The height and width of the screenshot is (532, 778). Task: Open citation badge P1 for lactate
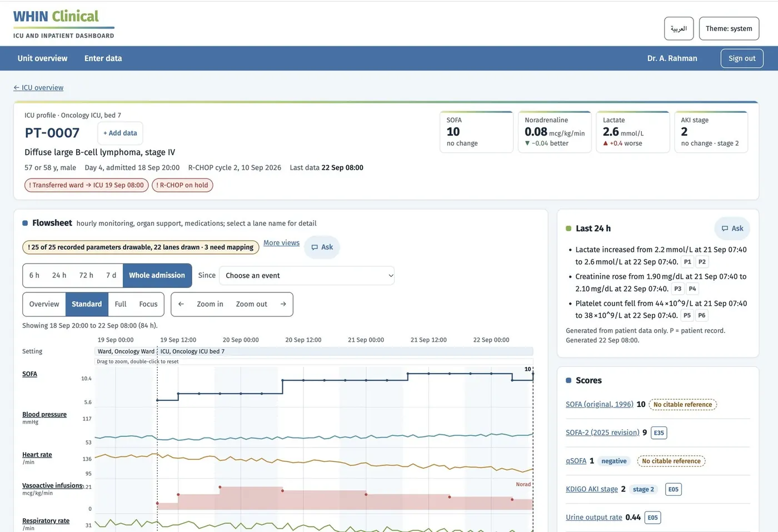687,262
